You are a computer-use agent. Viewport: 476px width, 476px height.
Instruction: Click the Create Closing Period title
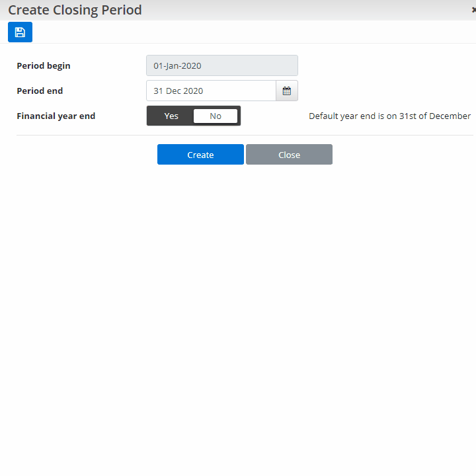click(x=75, y=10)
